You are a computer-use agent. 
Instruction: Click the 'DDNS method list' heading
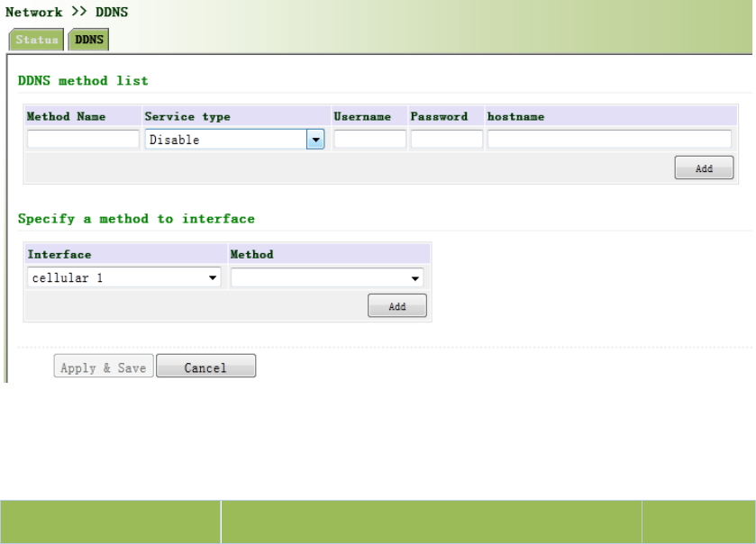pos(83,80)
